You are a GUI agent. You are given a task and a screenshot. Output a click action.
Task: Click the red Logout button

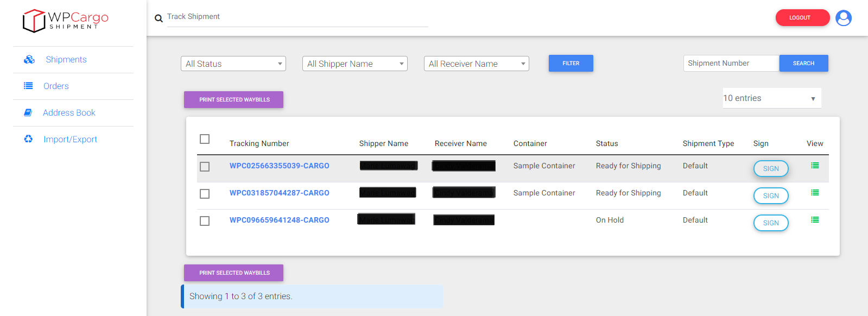[x=802, y=18]
